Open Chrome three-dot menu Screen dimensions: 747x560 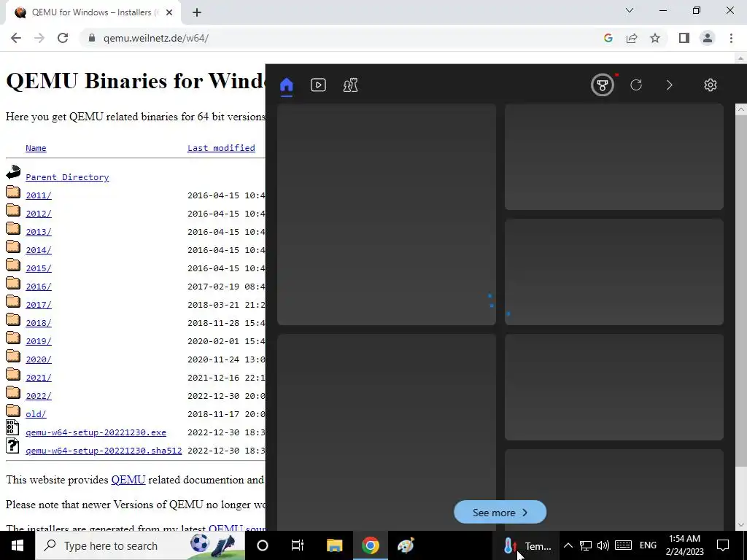731,38
